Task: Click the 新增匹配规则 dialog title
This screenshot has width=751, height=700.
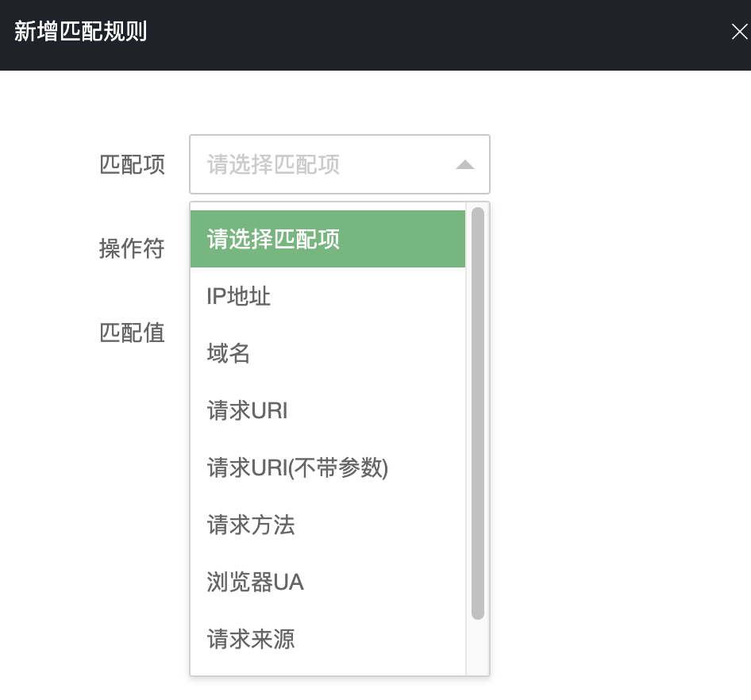Action: coord(79,32)
